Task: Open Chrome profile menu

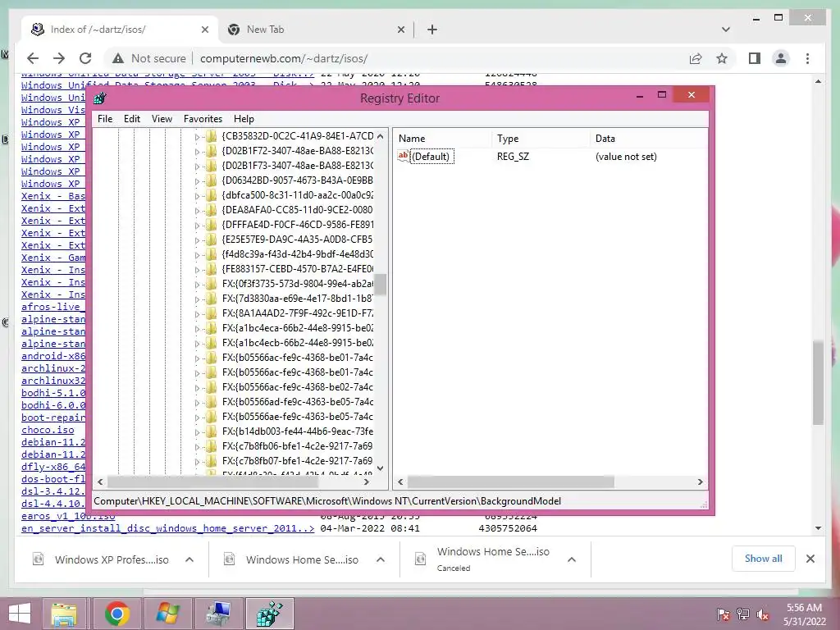Action: (781, 58)
